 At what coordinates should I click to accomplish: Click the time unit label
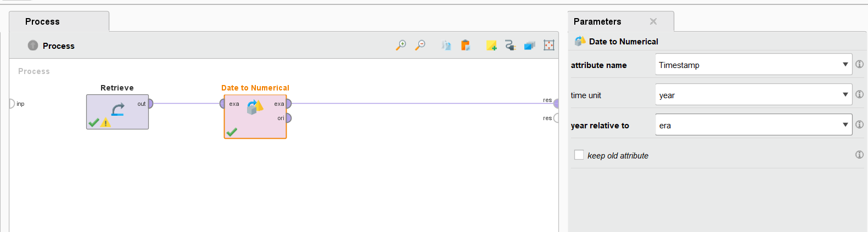pyautogui.click(x=586, y=95)
